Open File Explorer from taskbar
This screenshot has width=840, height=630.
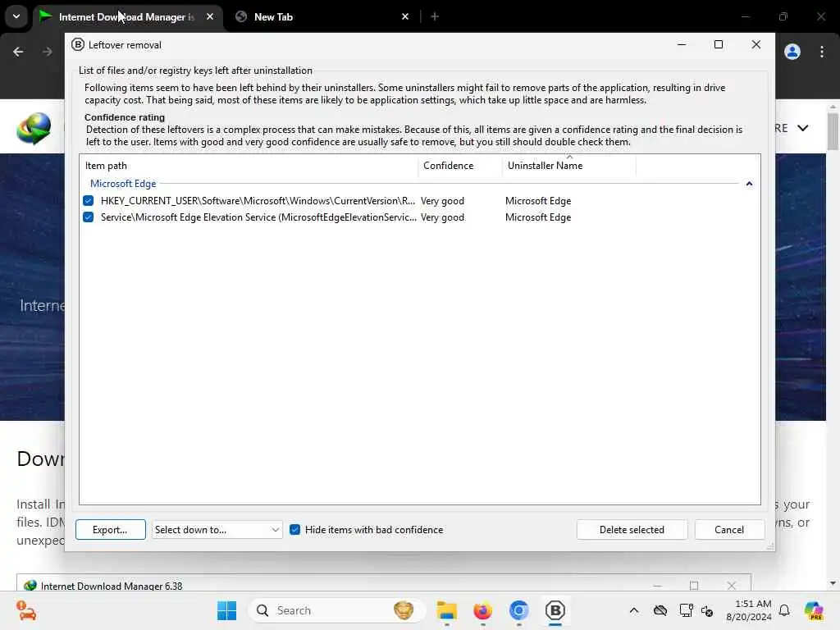tap(446, 610)
